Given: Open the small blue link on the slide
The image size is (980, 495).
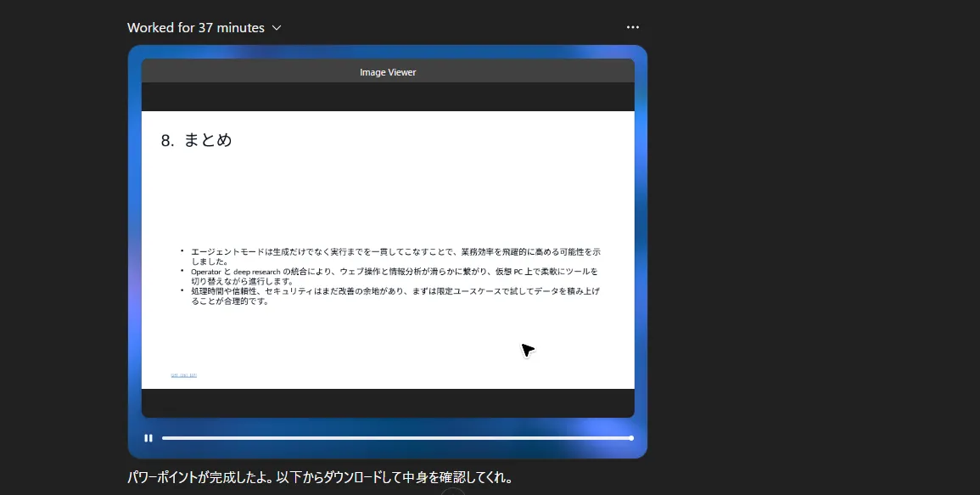Looking at the screenshot, I should [x=184, y=374].
